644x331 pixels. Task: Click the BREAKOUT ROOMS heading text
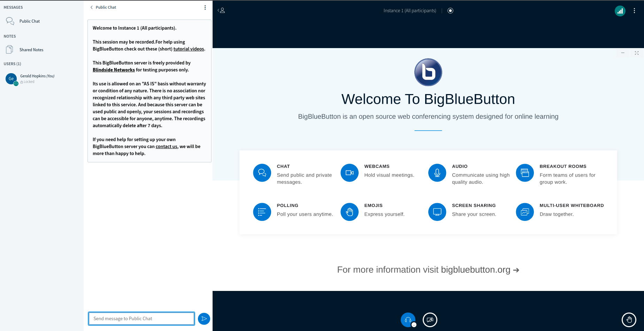pos(563,167)
